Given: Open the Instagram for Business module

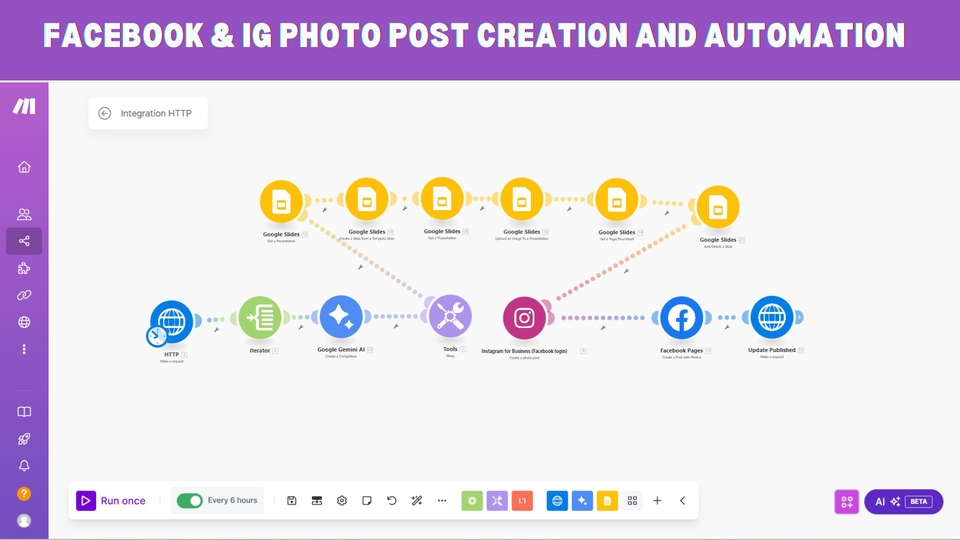Looking at the screenshot, I should [524, 318].
